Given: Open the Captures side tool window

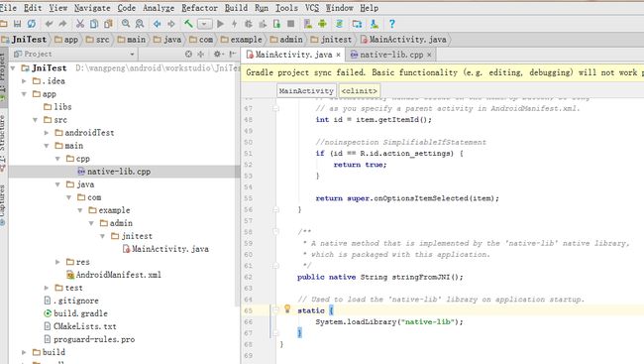Looking at the screenshot, I should tap(3, 205).
